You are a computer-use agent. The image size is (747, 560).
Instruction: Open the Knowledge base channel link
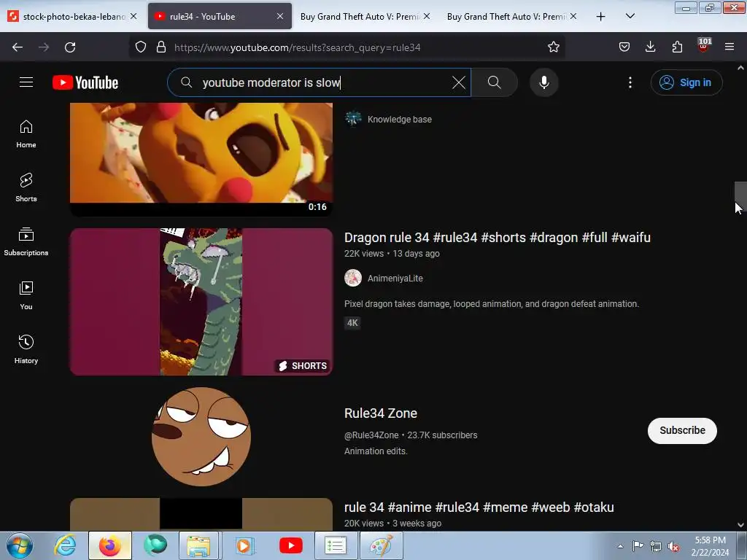tap(399, 119)
